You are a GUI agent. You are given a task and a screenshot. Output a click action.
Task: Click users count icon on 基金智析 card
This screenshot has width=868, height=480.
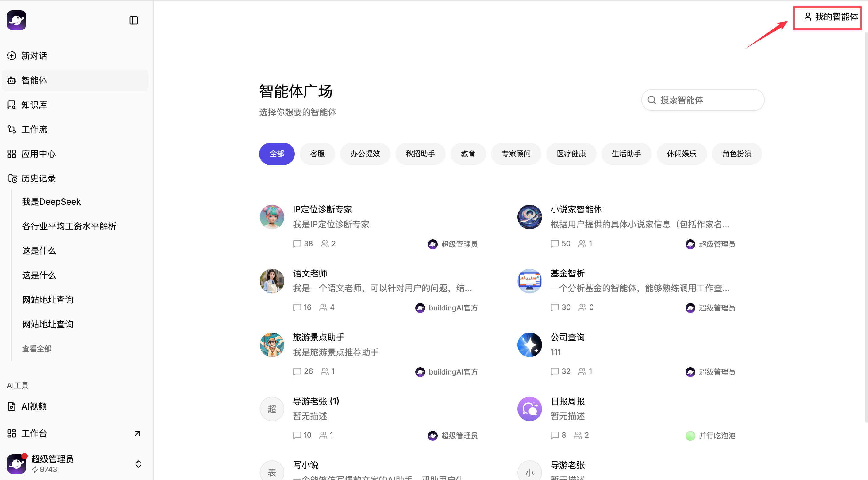[x=582, y=307]
